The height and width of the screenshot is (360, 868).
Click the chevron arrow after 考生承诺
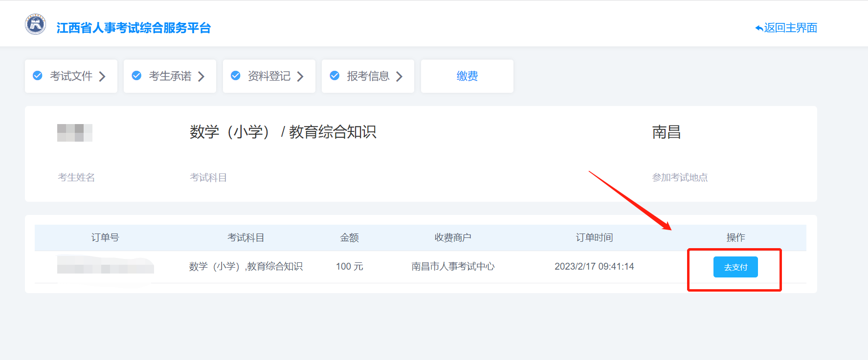201,77
